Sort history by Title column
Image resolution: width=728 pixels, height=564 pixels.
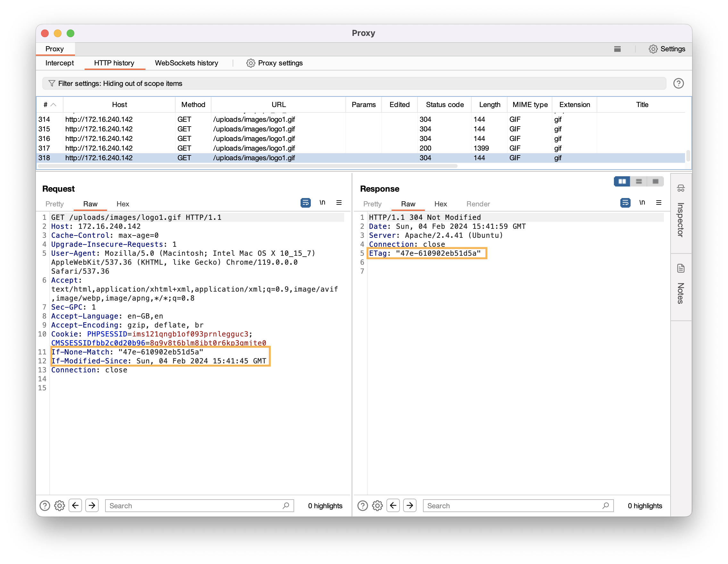[642, 105]
